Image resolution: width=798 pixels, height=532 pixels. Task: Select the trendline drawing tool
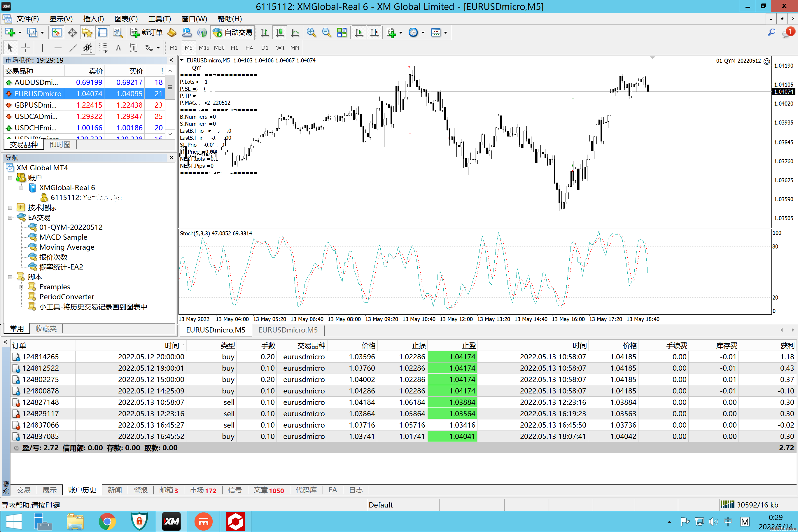(73, 48)
